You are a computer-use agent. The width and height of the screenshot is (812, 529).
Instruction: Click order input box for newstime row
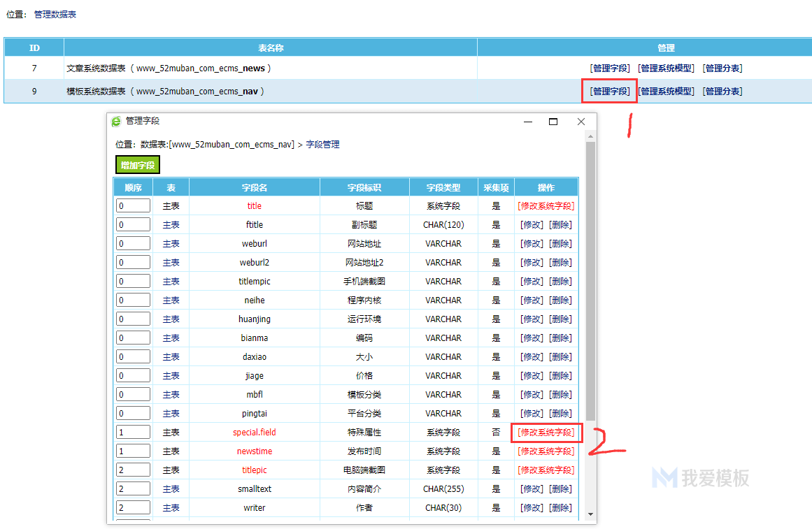(x=133, y=451)
